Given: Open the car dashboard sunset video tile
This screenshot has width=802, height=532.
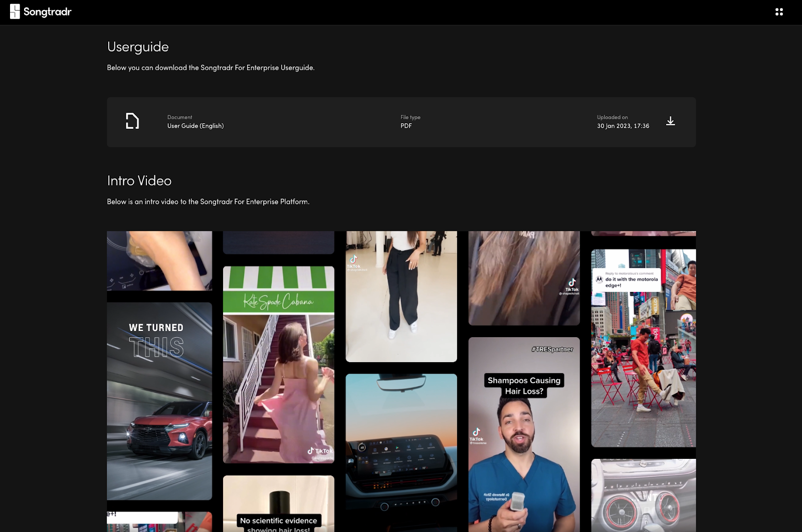Looking at the screenshot, I should pyautogui.click(x=401, y=453).
